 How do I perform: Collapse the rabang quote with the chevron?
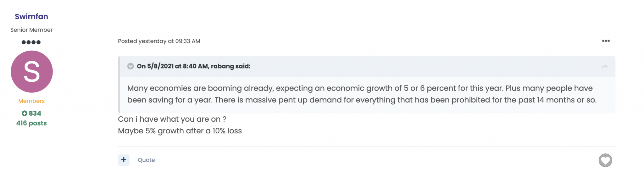tap(130, 66)
